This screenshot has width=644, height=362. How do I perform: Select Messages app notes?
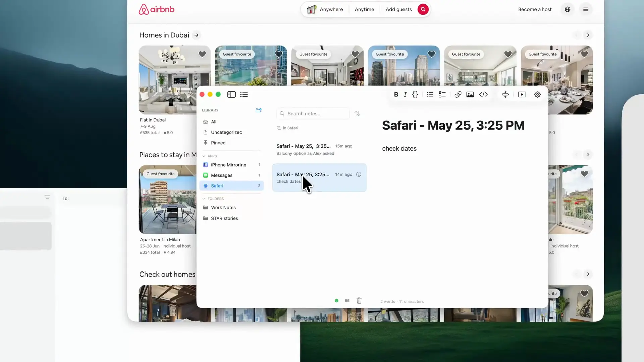click(231, 175)
